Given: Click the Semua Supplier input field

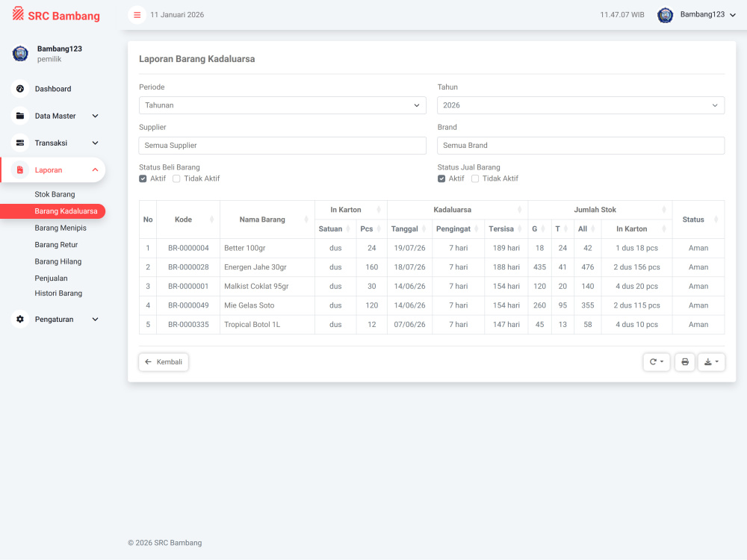Looking at the screenshot, I should pyautogui.click(x=282, y=146).
